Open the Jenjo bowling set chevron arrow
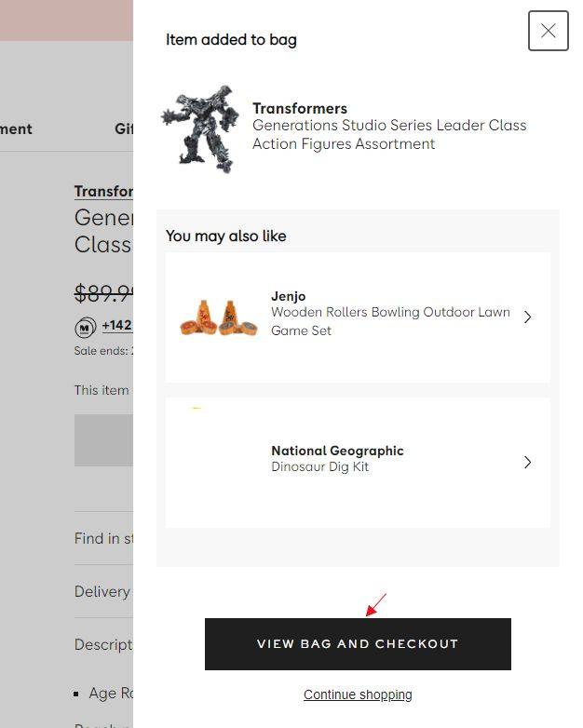Image resolution: width=583 pixels, height=728 pixels. [527, 317]
